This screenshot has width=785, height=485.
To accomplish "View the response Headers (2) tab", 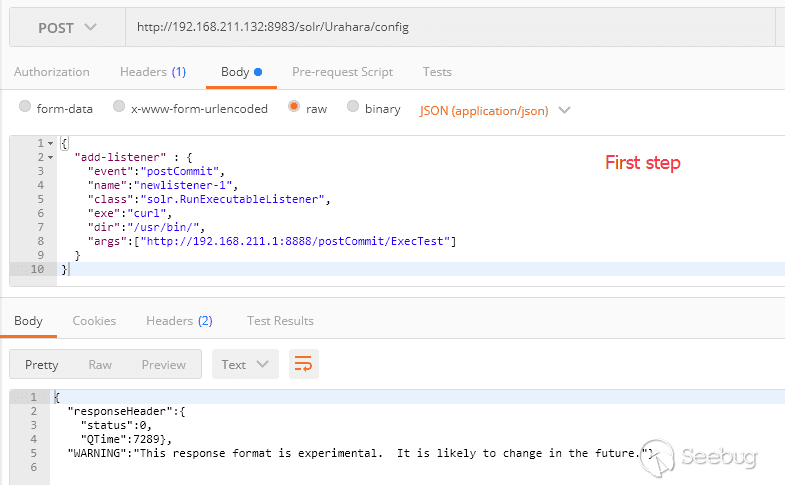I will [179, 321].
